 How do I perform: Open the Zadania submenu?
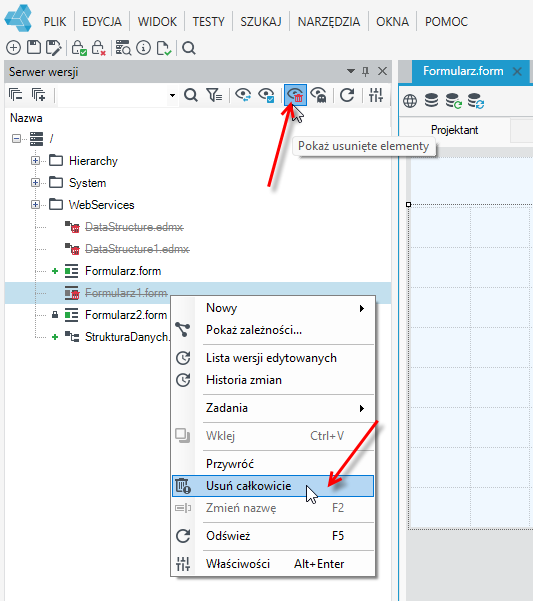[273, 408]
